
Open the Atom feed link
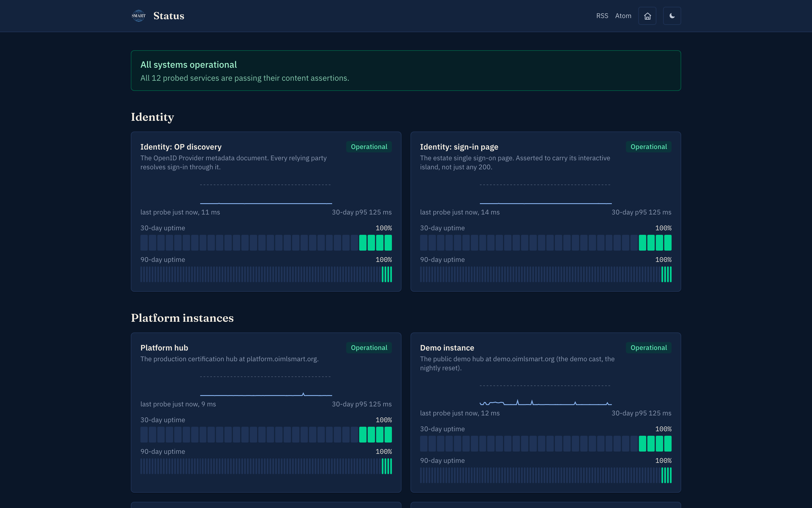coord(623,16)
